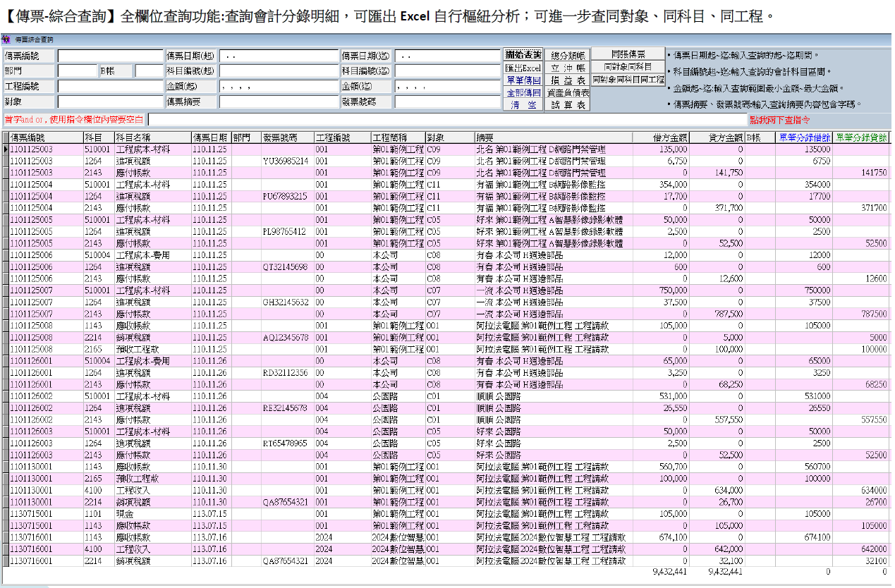The height and width of the screenshot is (588, 895).
Task: Click the 借方金額 cell showing 674,100
Action: click(660, 537)
